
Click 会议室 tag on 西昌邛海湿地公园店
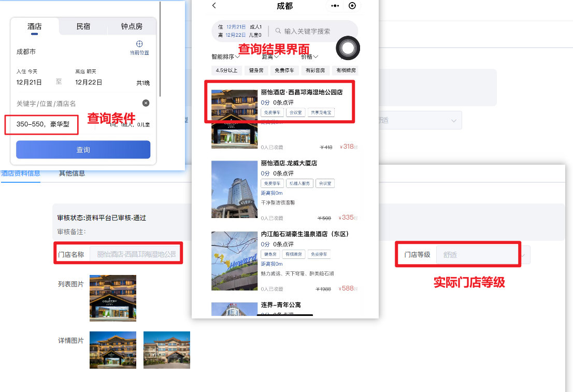pyautogui.click(x=295, y=112)
